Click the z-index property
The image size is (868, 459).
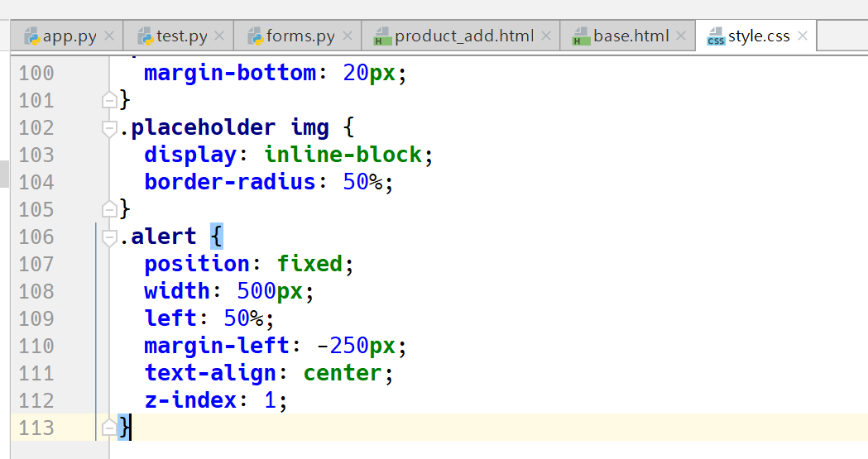[190, 400]
